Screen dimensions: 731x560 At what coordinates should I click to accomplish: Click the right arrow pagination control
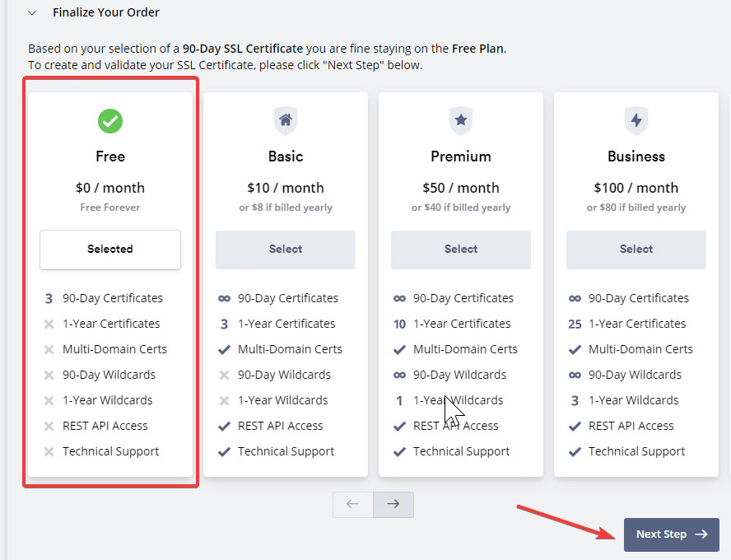tap(393, 504)
